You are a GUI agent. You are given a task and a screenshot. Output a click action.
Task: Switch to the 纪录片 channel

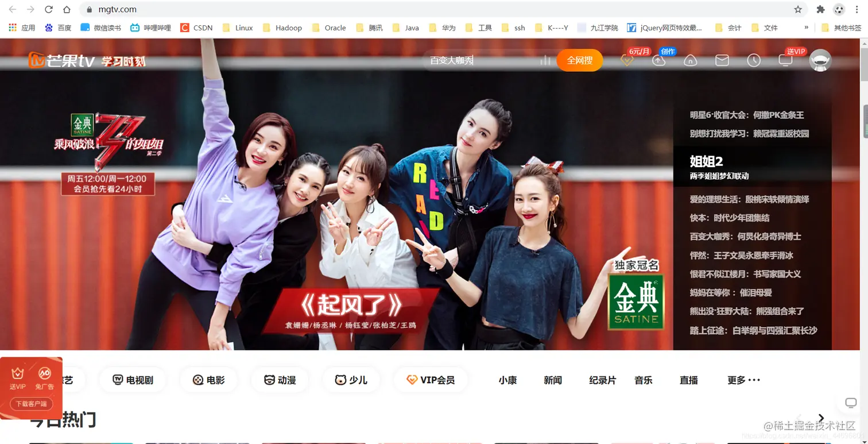602,379
